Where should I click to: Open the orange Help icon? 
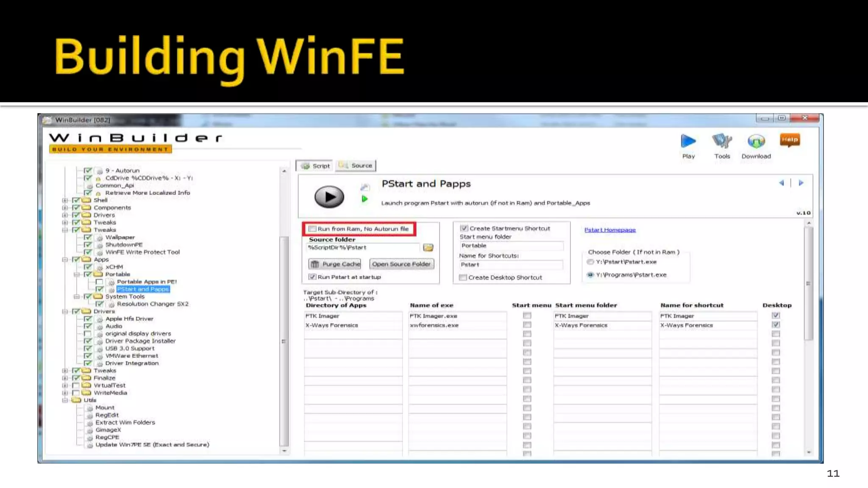(790, 140)
